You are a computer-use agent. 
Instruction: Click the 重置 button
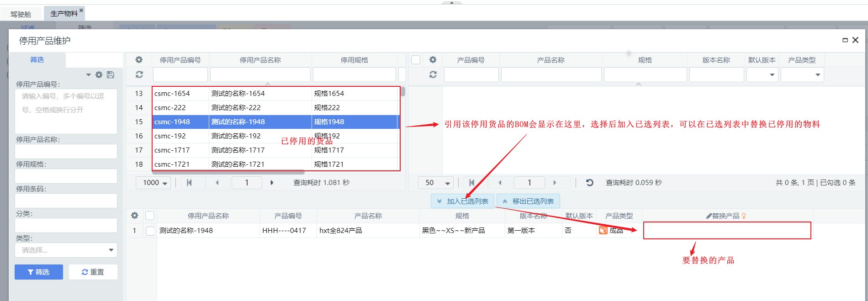(93, 272)
